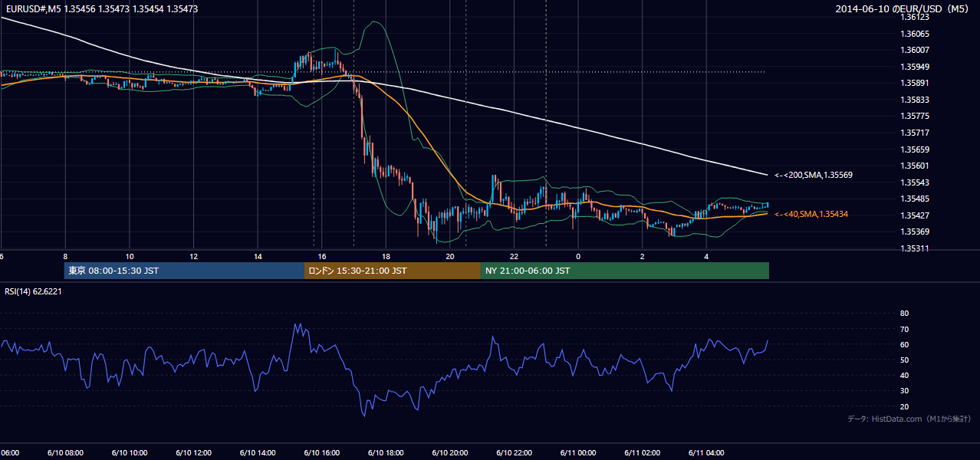980x460 pixels.
Task: Click price axis label 1.35833
Action: click(915, 100)
